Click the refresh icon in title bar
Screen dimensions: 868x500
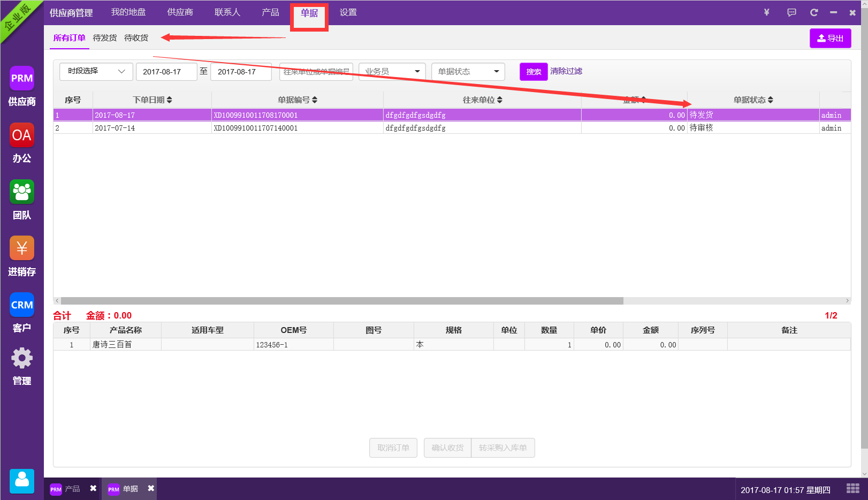814,12
